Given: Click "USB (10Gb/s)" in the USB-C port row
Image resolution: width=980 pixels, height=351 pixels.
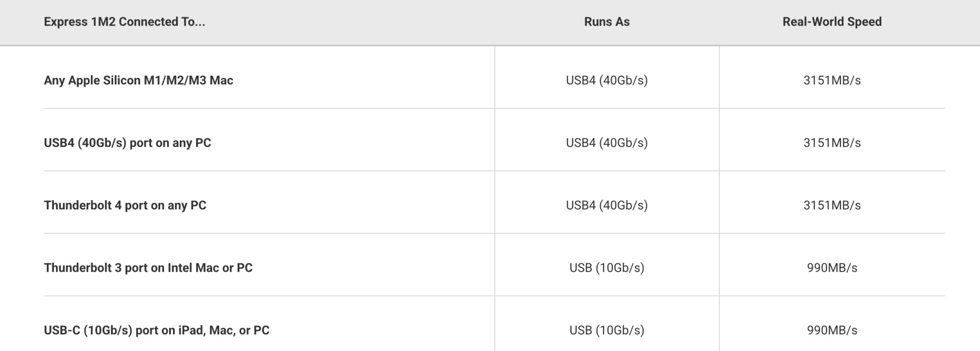Looking at the screenshot, I should tap(607, 330).
